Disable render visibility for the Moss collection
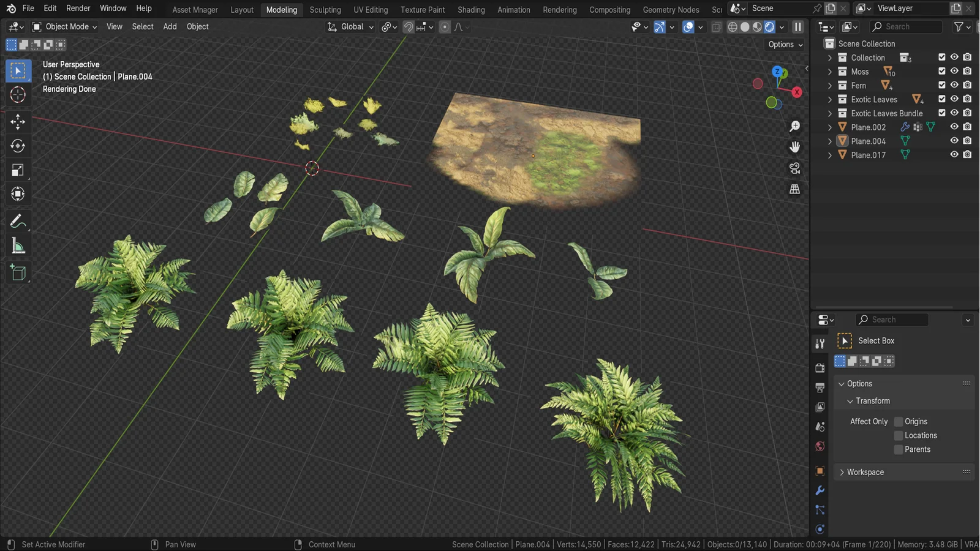This screenshot has width=980, height=551. [x=968, y=71]
